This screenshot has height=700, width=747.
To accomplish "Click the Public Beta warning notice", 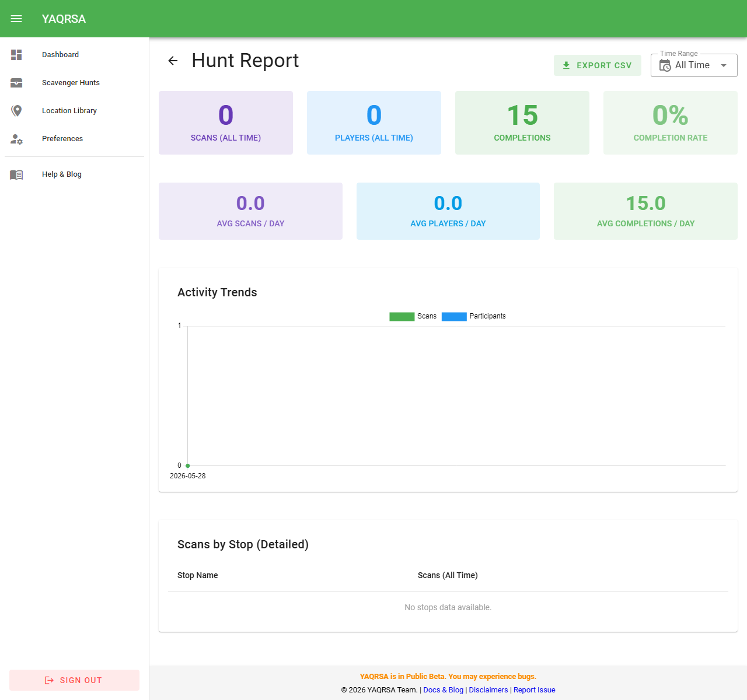I will (x=448, y=677).
